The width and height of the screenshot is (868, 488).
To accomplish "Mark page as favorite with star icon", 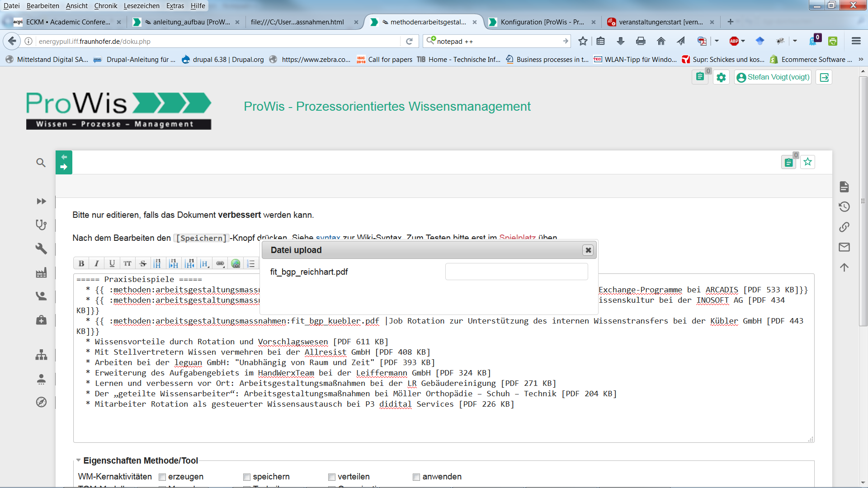I will [x=808, y=162].
